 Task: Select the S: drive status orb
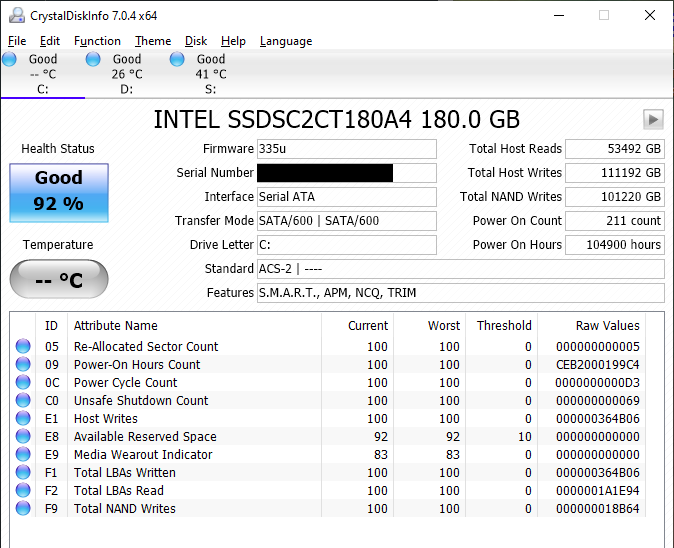point(177,60)
